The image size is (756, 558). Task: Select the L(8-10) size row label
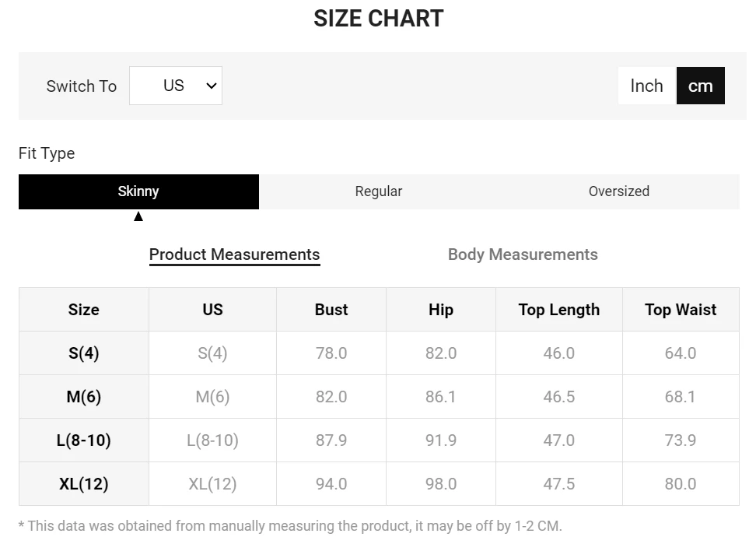coord(84,440)
